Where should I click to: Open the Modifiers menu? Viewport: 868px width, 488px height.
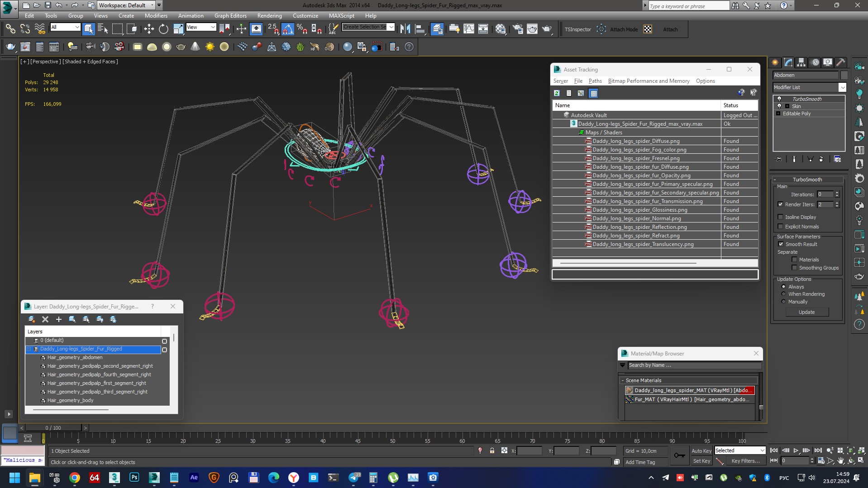point(156,16)
